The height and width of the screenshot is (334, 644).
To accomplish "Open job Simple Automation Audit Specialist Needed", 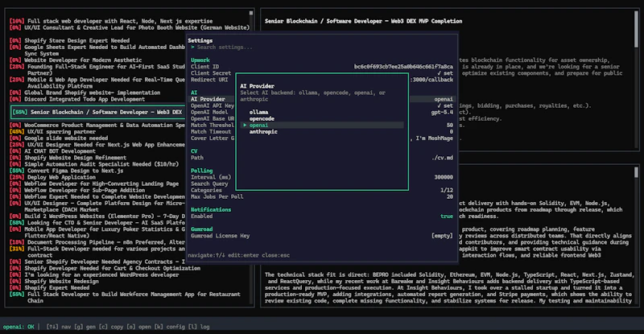I will point(94,164).
